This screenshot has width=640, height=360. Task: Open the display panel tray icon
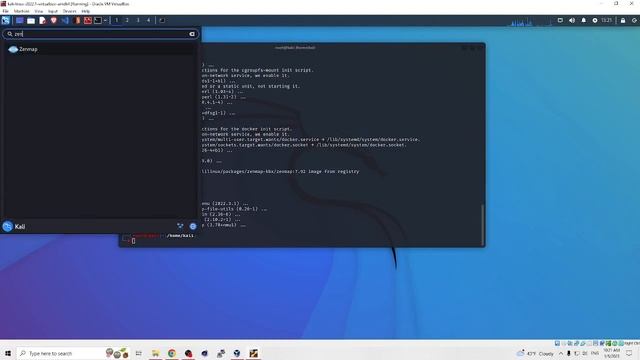point(560,20)
